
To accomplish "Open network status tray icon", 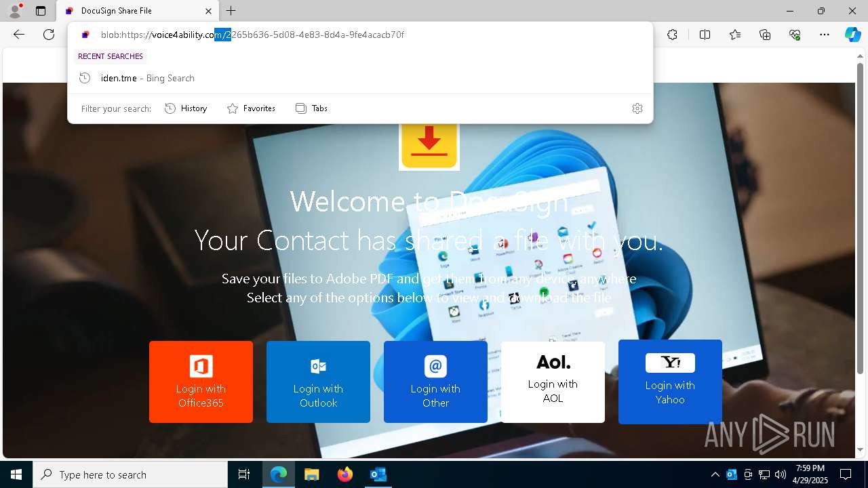I will coord(764,474).
